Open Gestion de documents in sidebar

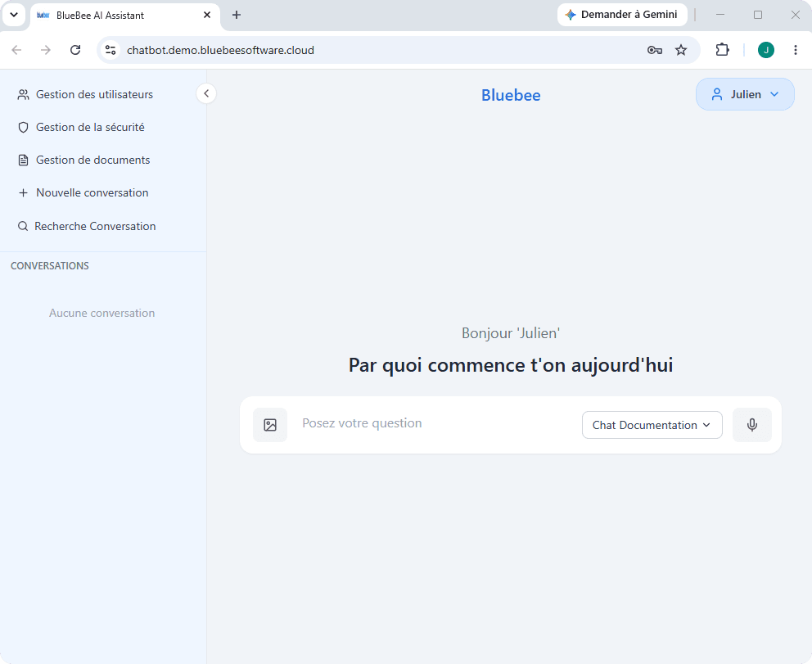[x=83, y=160]
